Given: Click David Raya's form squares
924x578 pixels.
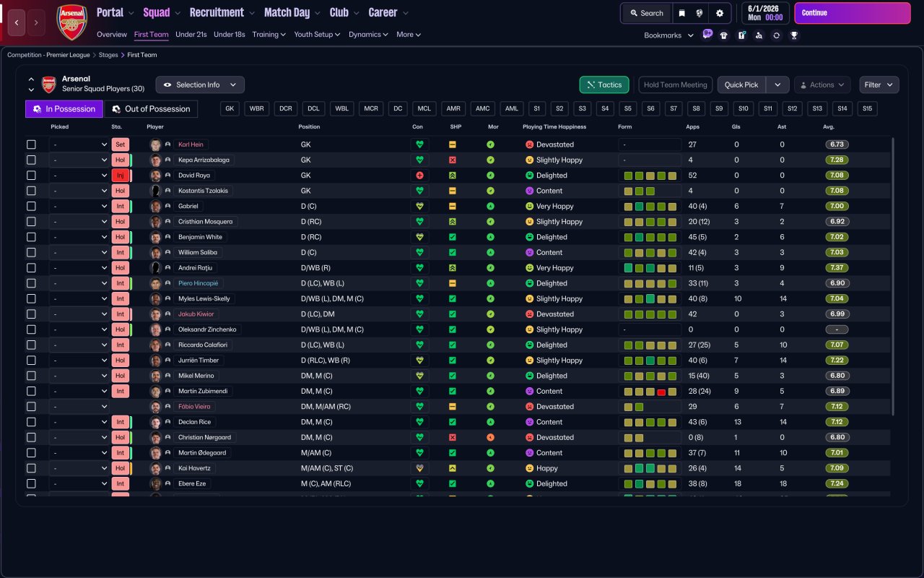Looking at the screenshot, I should point(651,176).
